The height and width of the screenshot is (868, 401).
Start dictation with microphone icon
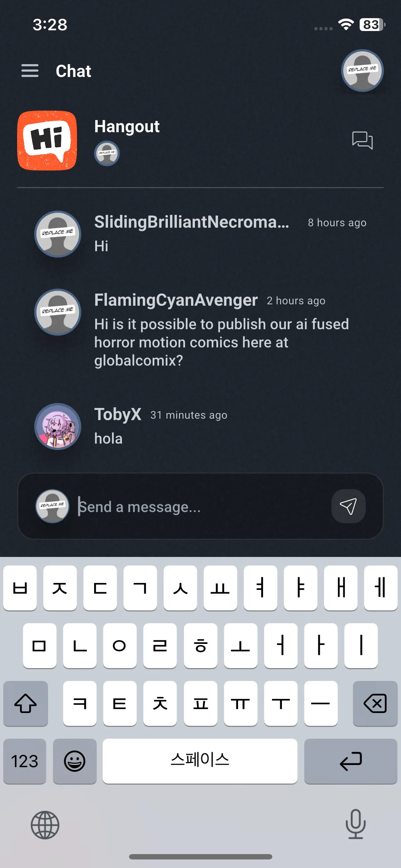(x=356, y=824)
